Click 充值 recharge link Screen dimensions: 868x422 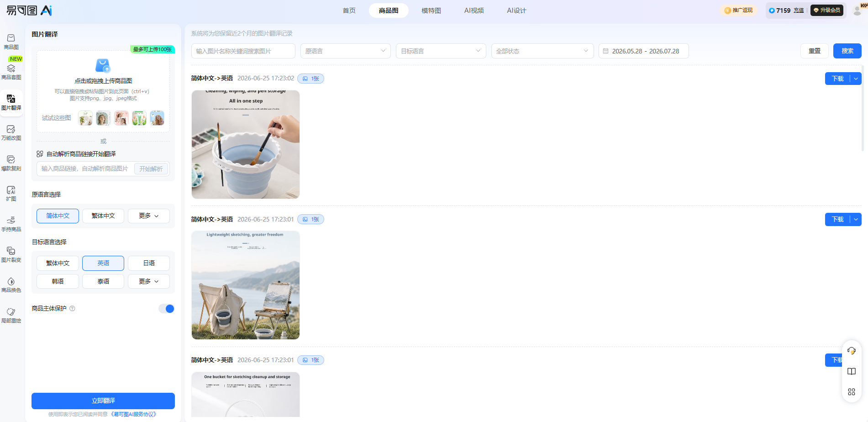[x=799, y=11]
